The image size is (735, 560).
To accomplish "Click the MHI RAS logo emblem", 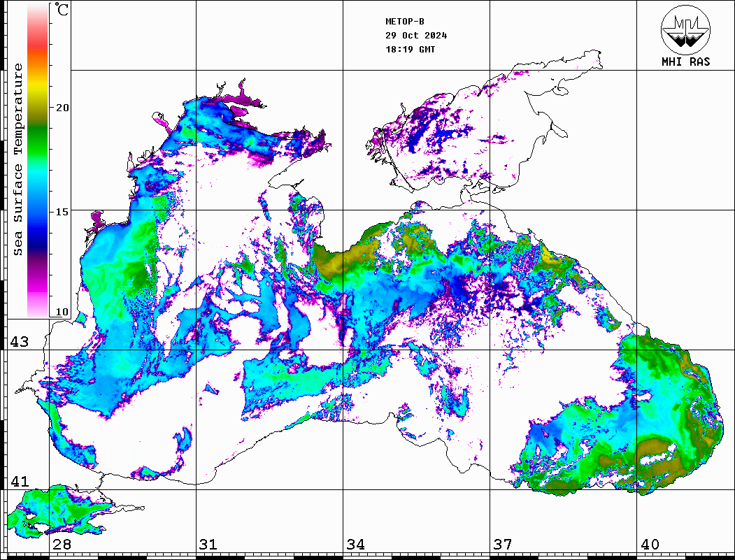I will tap(685, 29).
